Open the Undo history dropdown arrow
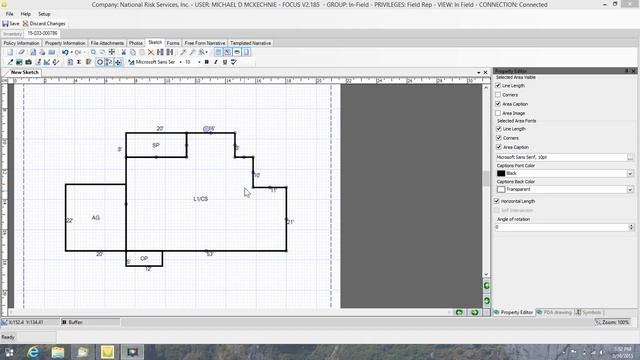The height and width of the screenshot is (360, 640). click(x=71, y=52)
